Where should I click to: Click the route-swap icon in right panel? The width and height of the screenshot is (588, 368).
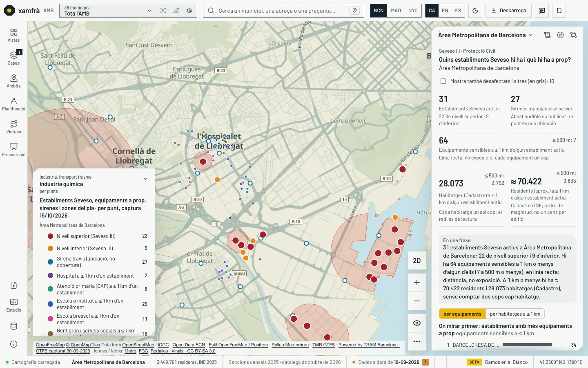point(573,35)
